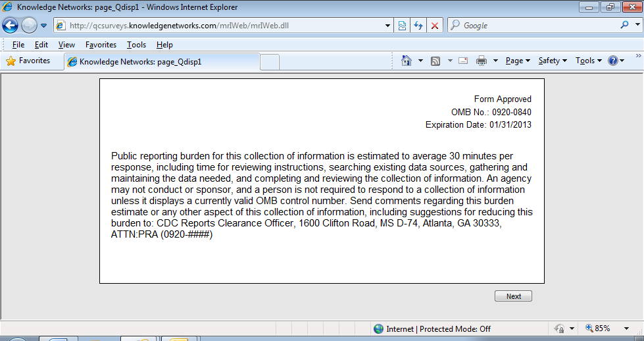Open the Favorites menu
Screen dimensions: 644x341
click(x=101, y=45)
